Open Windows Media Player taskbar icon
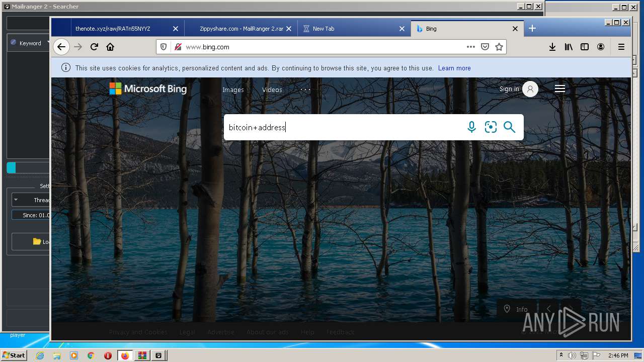The height and width of the screenshot is (362, 644). pyautogui.click(x=74, y=355)
